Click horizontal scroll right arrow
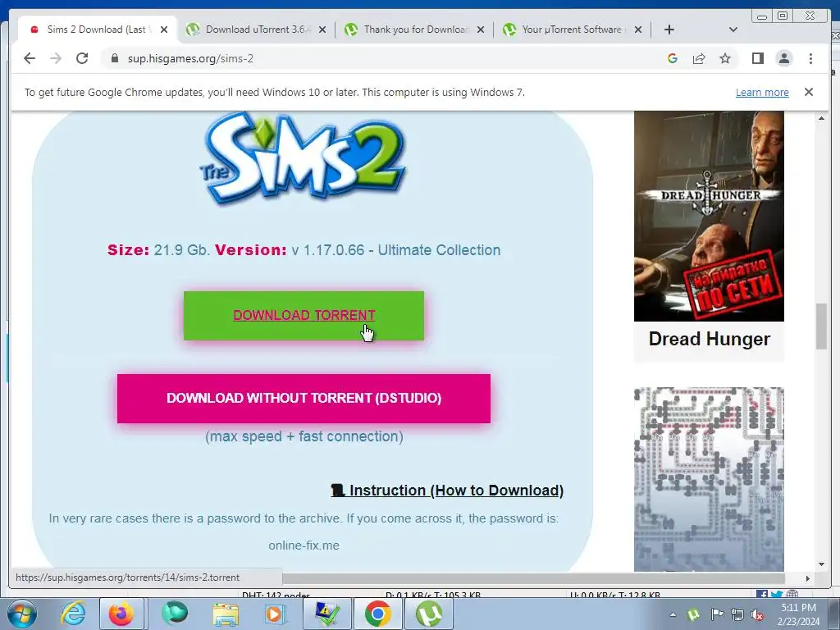 [807, 578]
